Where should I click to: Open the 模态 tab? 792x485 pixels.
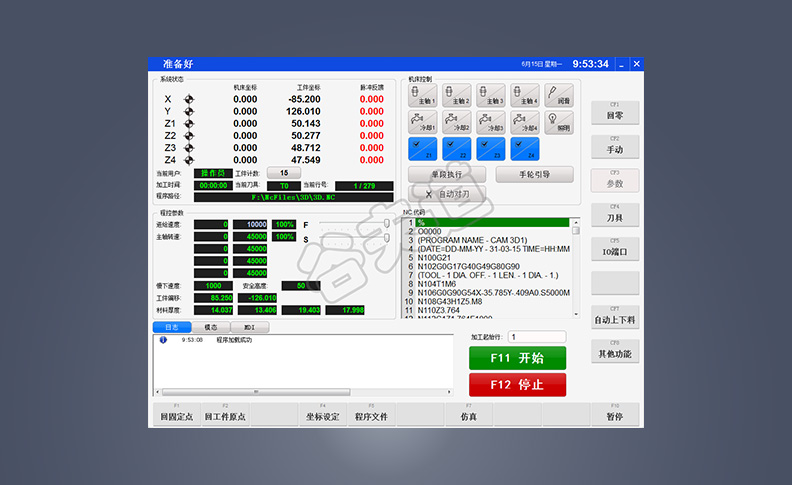click(x=211, y=327)
